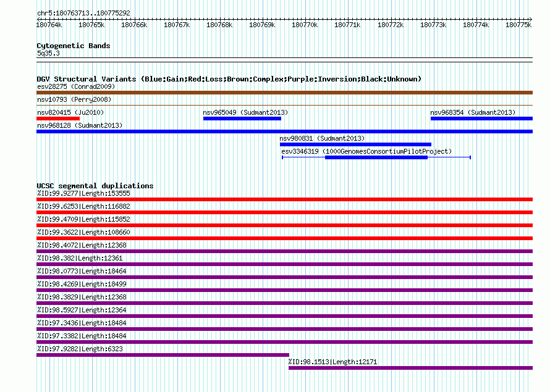
Task: Click the purple bar for %ID:98.5927 Length:12364
Action: [284, 316]
